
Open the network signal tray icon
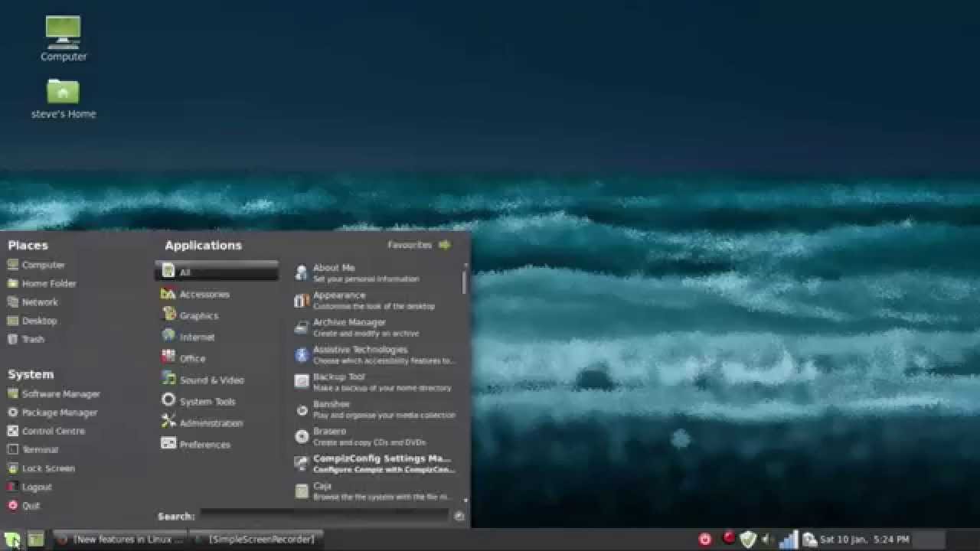point(788,540)
